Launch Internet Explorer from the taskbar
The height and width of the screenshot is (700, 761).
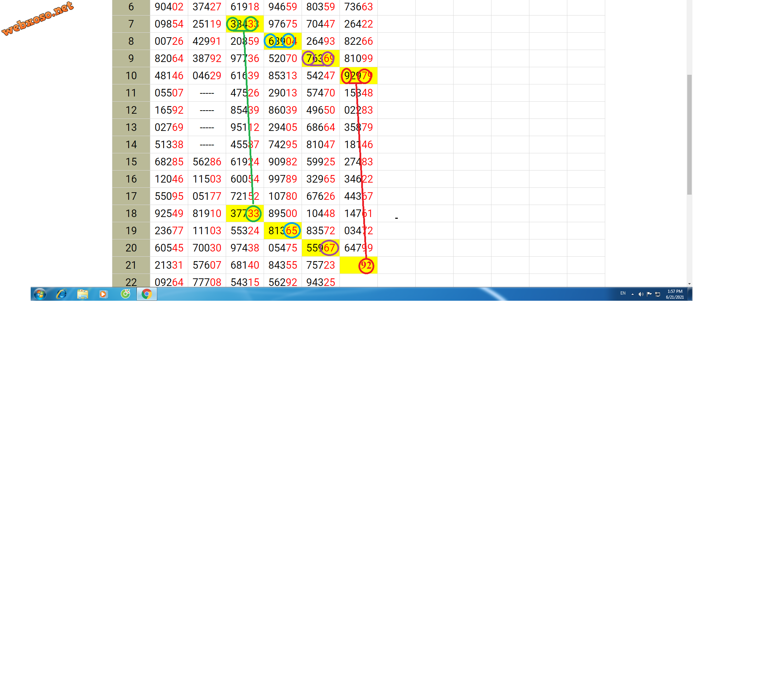coord(61,294)
